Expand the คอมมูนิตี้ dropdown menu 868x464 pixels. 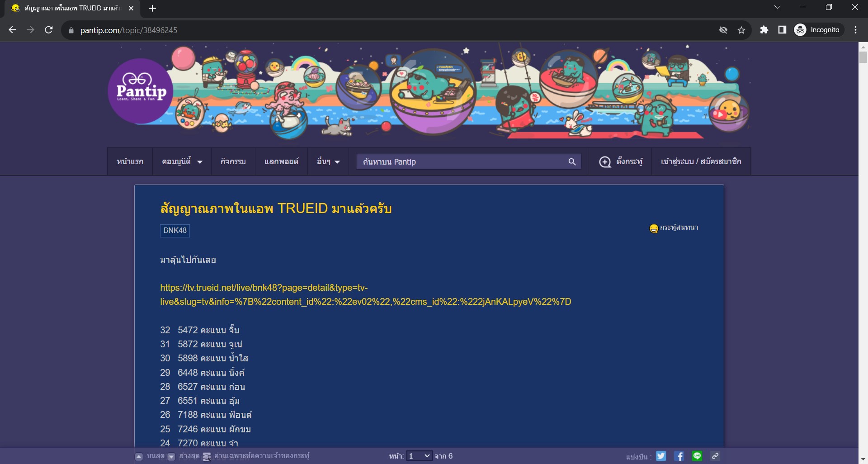point(182,161)
